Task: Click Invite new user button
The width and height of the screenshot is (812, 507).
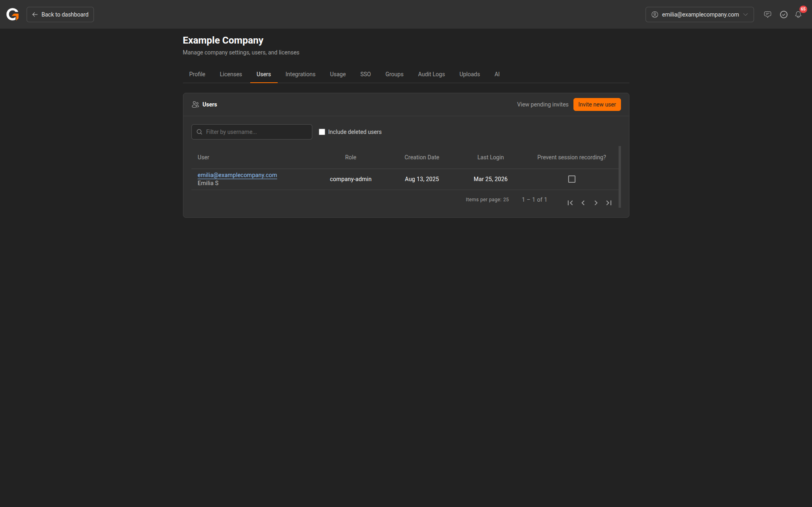Action: pos(597,104)
